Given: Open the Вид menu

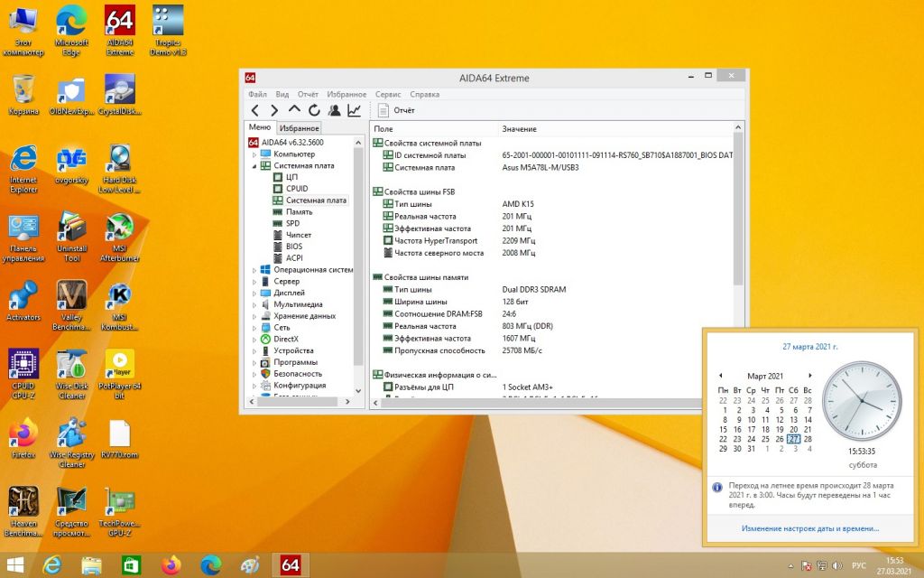Looking at the screenshot, I should (282, 94).
